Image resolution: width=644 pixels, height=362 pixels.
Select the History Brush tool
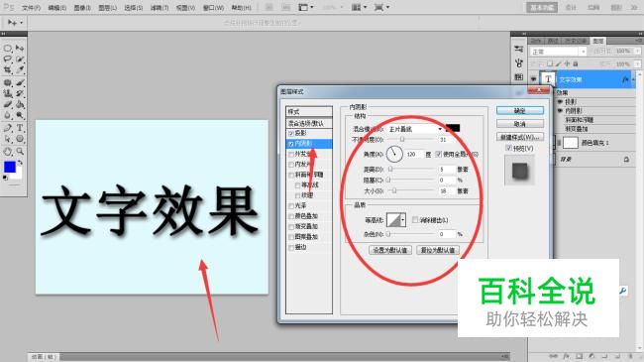[x=20, y=93]
